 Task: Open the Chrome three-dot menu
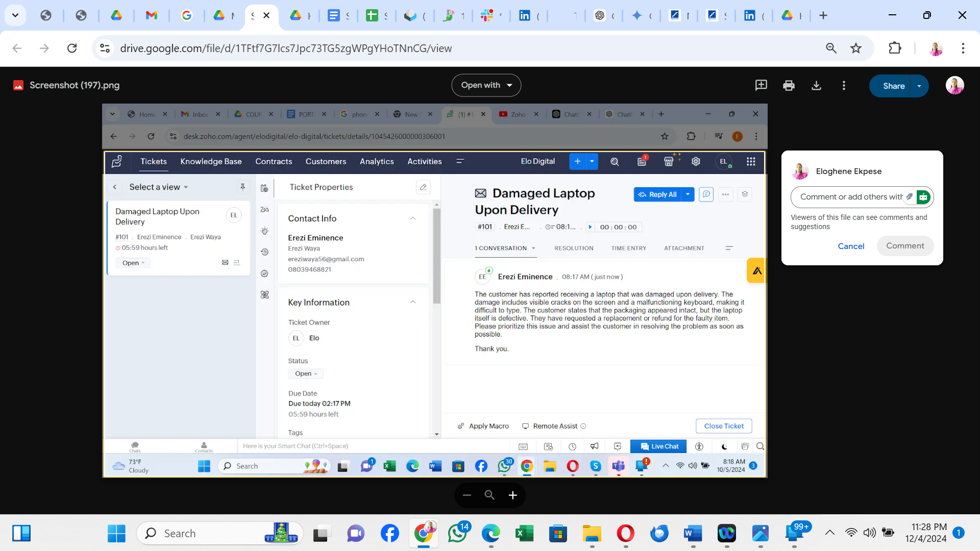[x=963, y=48]
